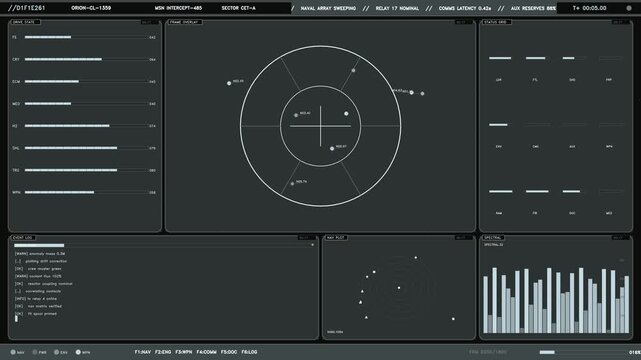Click the topmost nav plot dot

coord(416,257)
